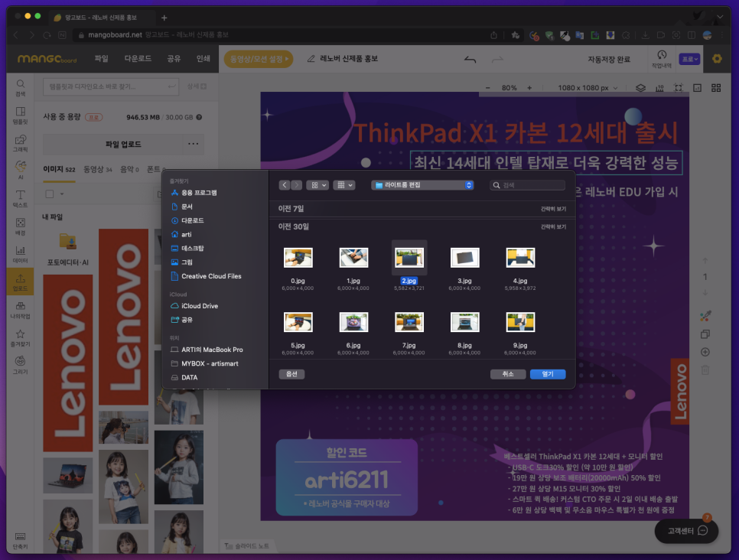
Task: Open the 공유 menu in Mangoboard header
Action: coord(174,58)
